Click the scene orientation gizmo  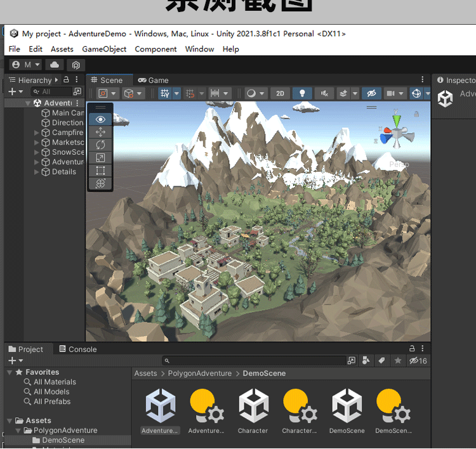pyautogui.click(x=397, y=134)
